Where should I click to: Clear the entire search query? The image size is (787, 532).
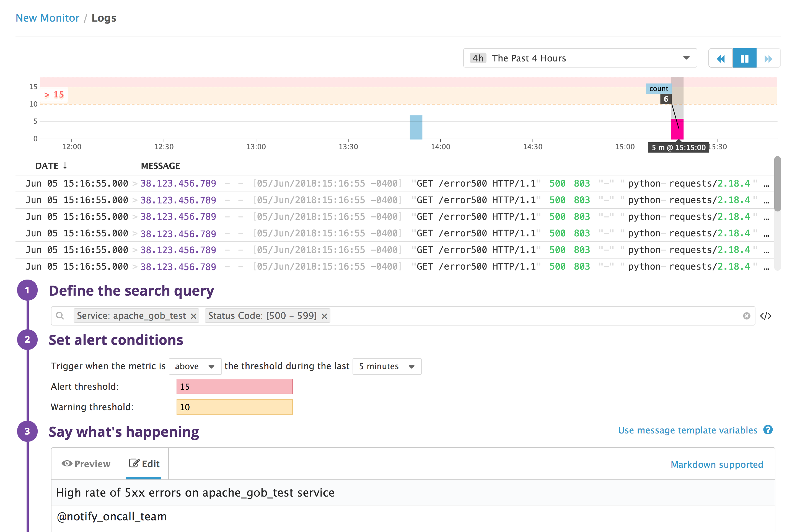coord(747,316)
